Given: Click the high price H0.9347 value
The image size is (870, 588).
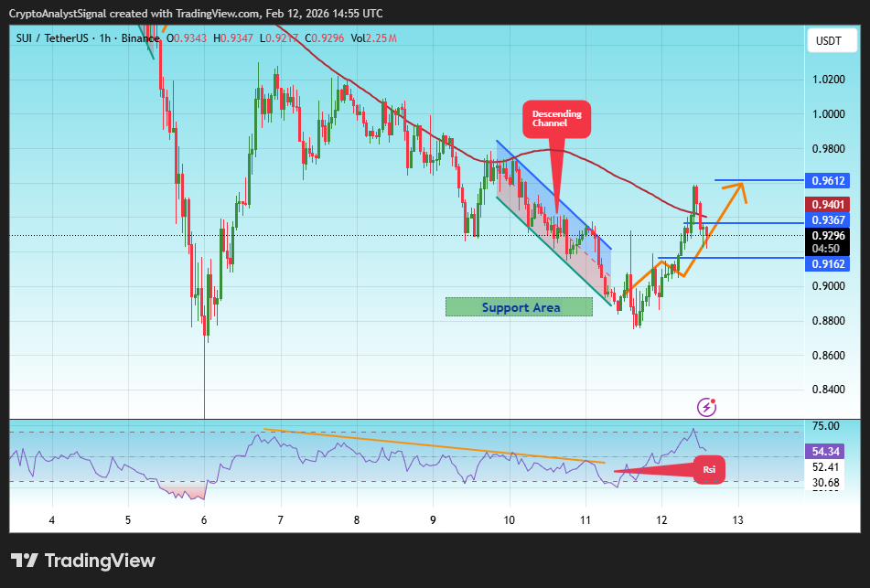Looking at the screenshot, I should (x=233, y=38).
